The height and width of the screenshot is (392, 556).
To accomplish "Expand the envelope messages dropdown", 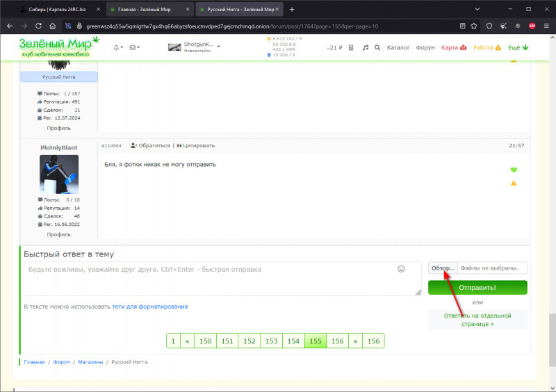I will click(x=134, y=48).
